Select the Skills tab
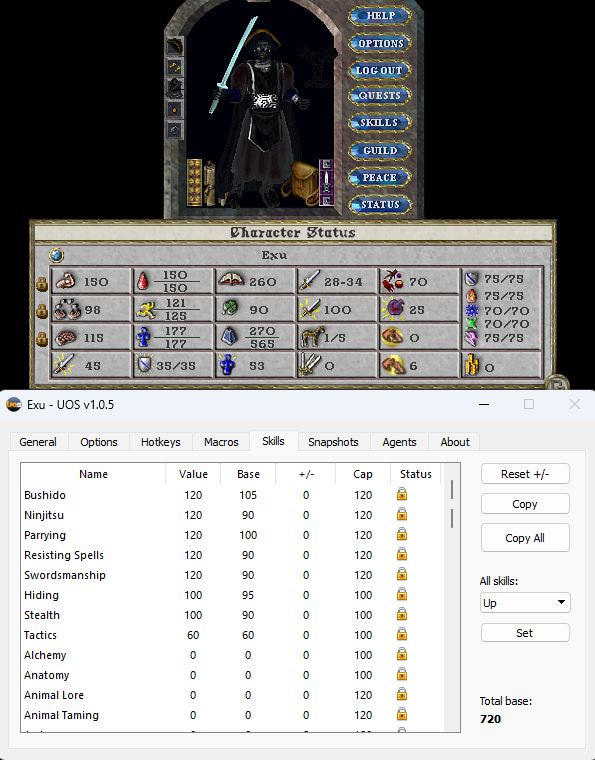The width and height of the screenshot is (595, 760). click(273, 441)
